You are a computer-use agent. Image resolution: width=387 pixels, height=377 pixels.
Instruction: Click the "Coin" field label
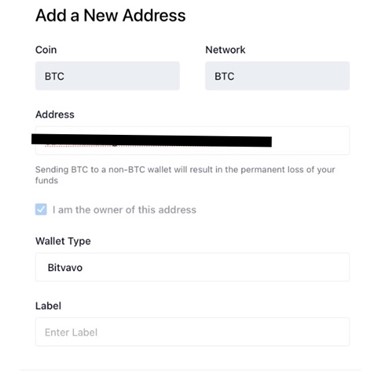(x=46, y=50)
